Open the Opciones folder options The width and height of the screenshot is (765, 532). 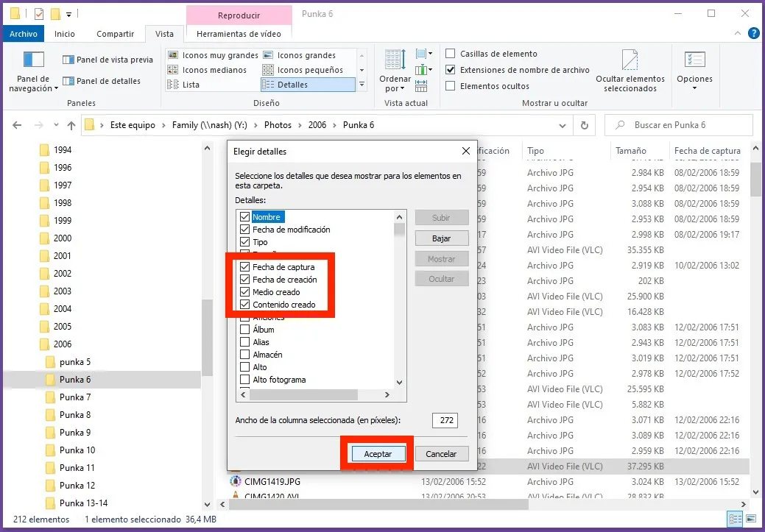[x=694, y=71]
